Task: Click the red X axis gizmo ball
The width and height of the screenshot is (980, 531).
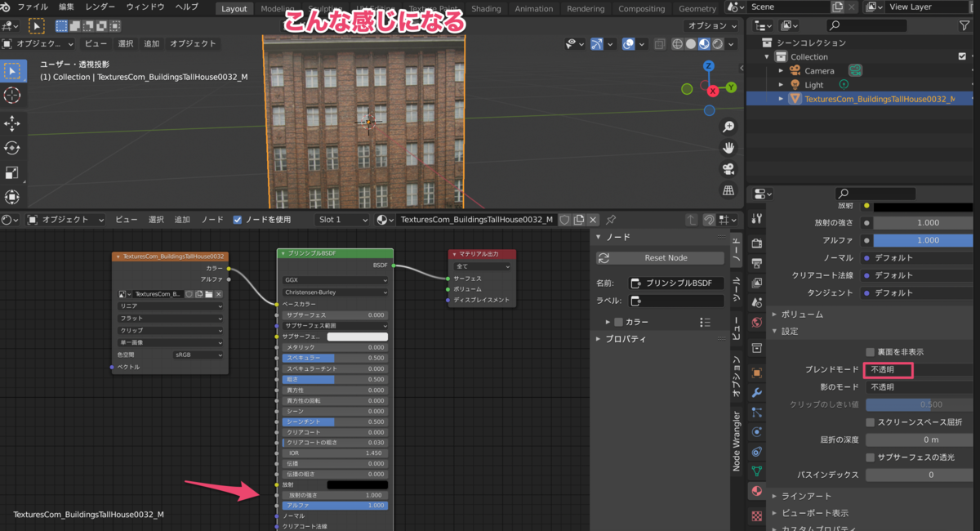Action: tap(713, 91)
